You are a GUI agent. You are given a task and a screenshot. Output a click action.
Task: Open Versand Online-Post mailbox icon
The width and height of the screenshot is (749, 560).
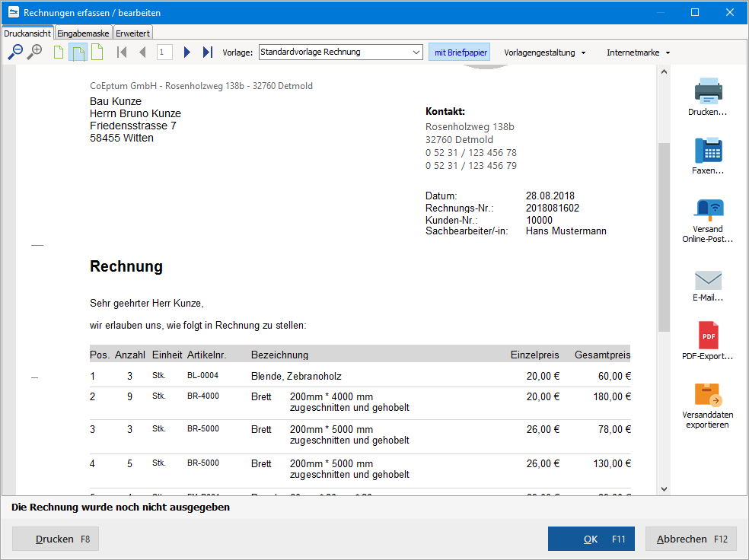click(x=708, y=210)
